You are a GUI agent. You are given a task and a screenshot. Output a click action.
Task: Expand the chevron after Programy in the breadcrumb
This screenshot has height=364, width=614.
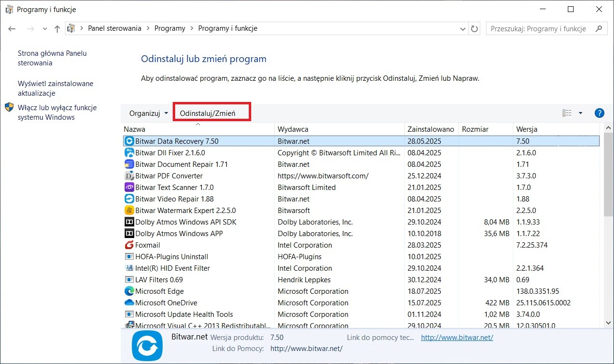192,29
